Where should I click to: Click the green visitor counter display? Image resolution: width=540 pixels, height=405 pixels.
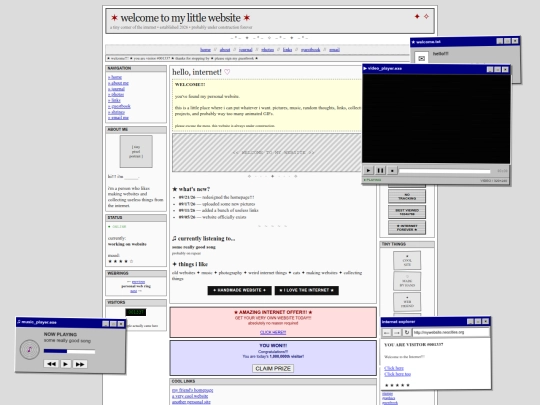(136, 312)
